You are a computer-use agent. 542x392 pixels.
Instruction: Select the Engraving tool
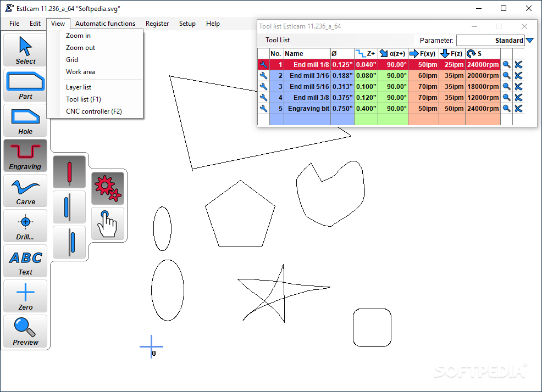coord(25,155)
